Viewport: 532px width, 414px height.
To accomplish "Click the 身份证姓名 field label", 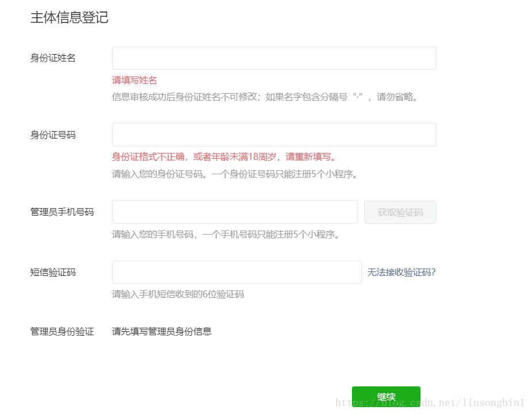I will [x=53, y=58].
